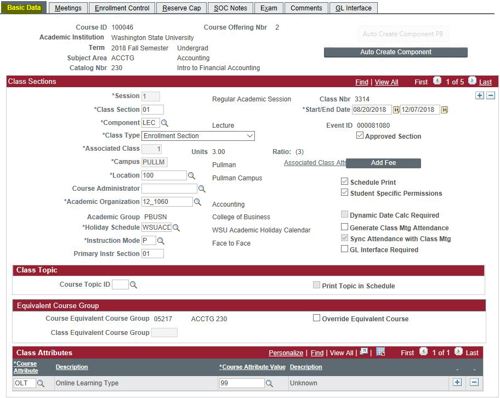Screen dimensions: 500x398
Task: Open the start date calendar picker
Action: (396, 110)
